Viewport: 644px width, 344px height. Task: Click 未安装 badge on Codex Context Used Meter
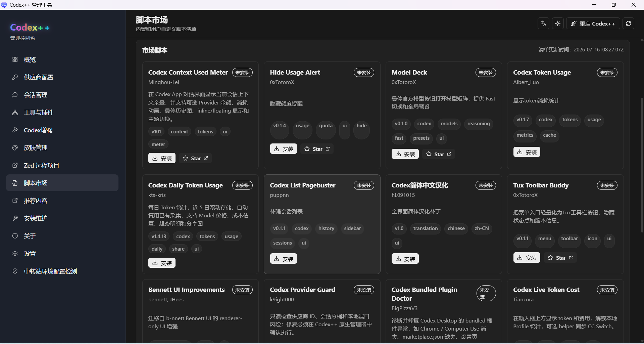[x=242, y=73]
